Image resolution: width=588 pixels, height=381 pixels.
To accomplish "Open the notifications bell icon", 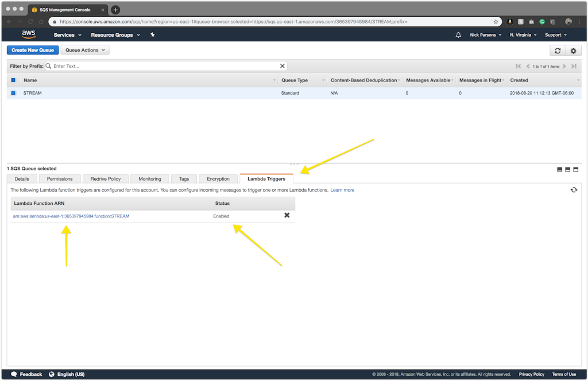I will pos(458,35).
